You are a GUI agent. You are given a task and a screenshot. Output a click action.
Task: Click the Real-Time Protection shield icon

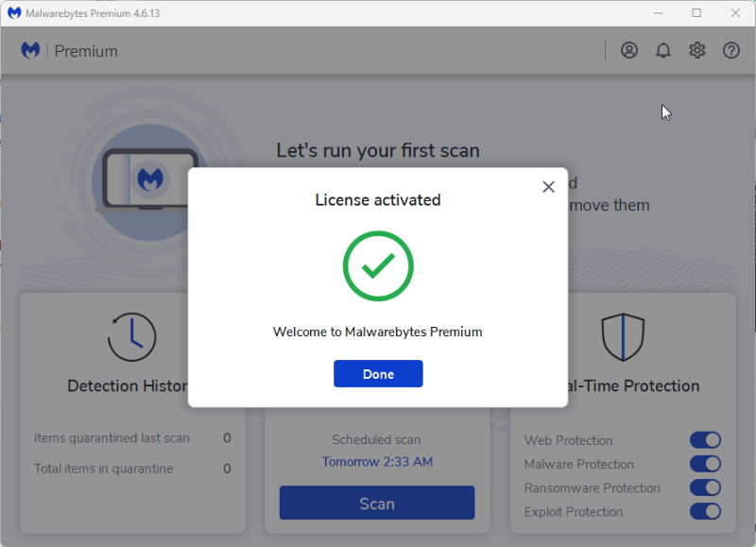[x=623, y=337]
